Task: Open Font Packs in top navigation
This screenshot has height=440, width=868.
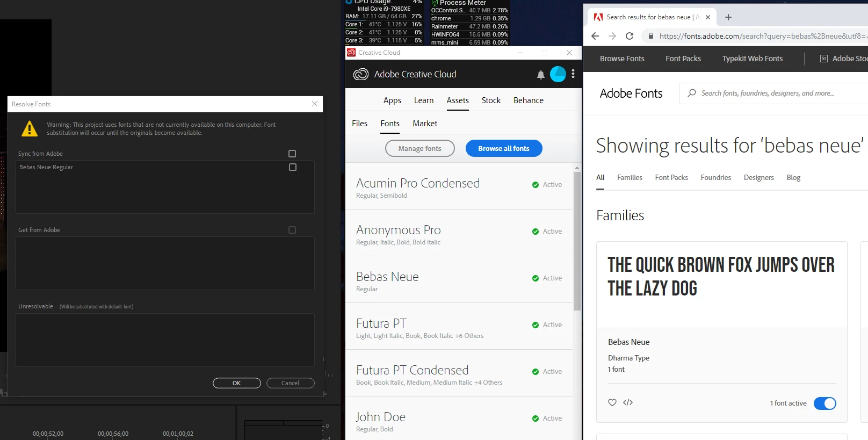Action: coord(683,59)
